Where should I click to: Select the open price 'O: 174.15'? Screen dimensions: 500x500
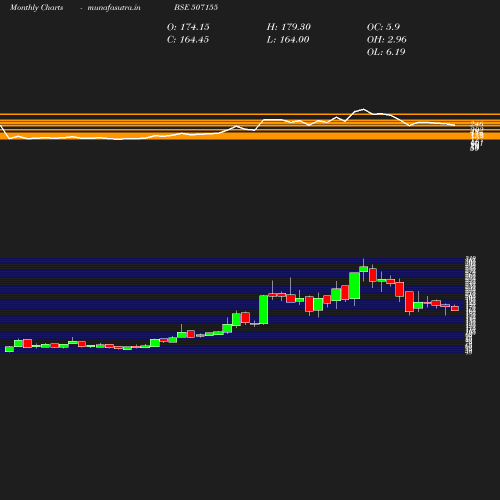click(188, 27)
